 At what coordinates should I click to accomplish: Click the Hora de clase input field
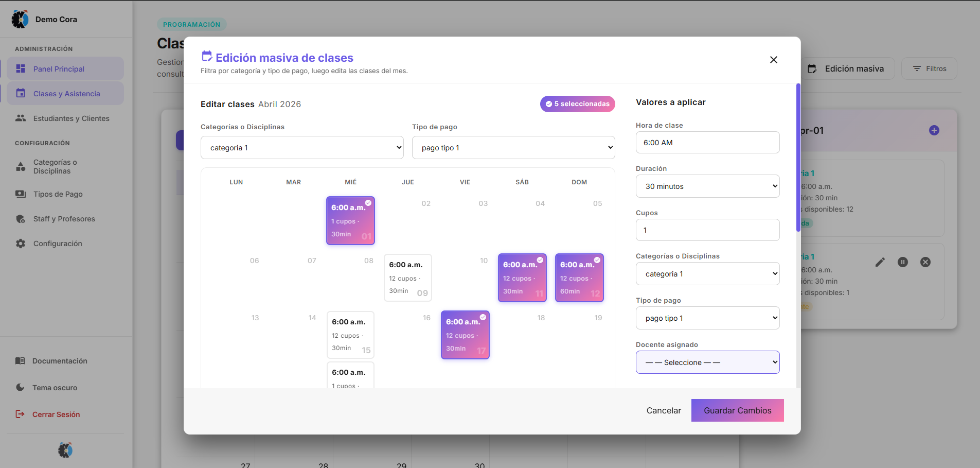coord(707,143)
